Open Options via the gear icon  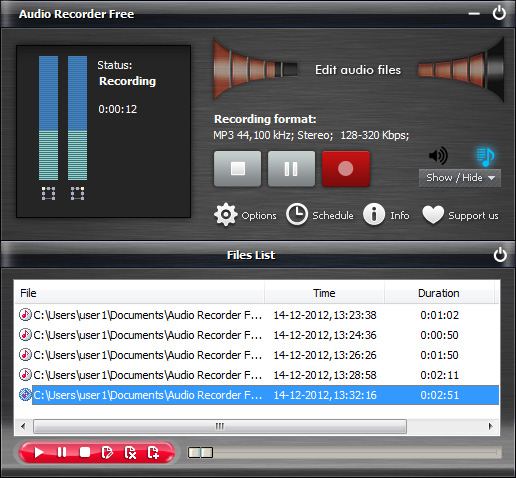click(x=226, y=215)
